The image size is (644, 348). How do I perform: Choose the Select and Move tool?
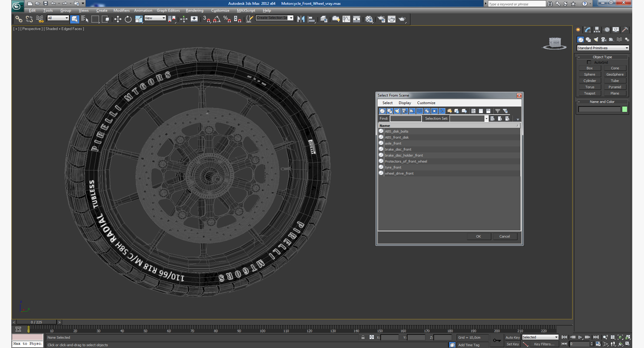pos(117,19)
